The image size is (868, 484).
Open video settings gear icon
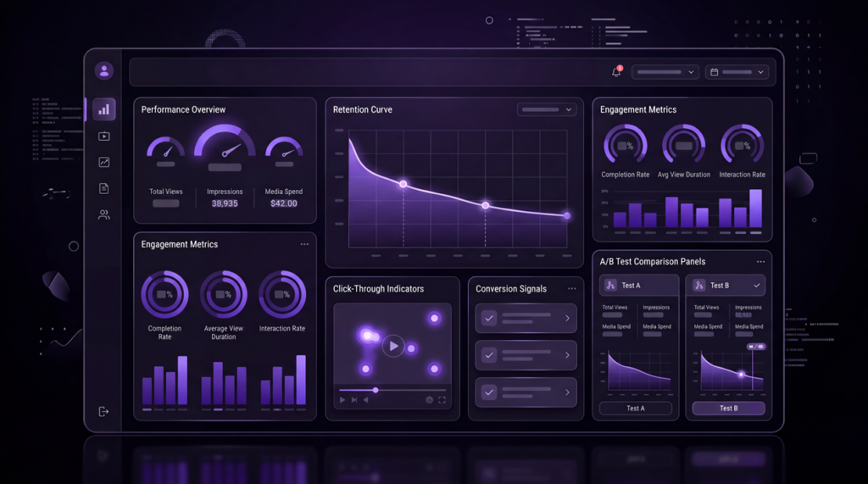[x=429, y=400]
